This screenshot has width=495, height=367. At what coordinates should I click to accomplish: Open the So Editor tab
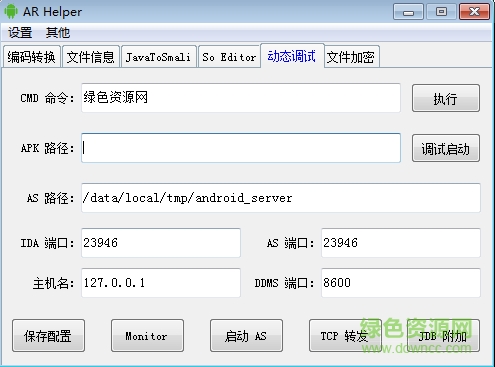tap(229, 57)
